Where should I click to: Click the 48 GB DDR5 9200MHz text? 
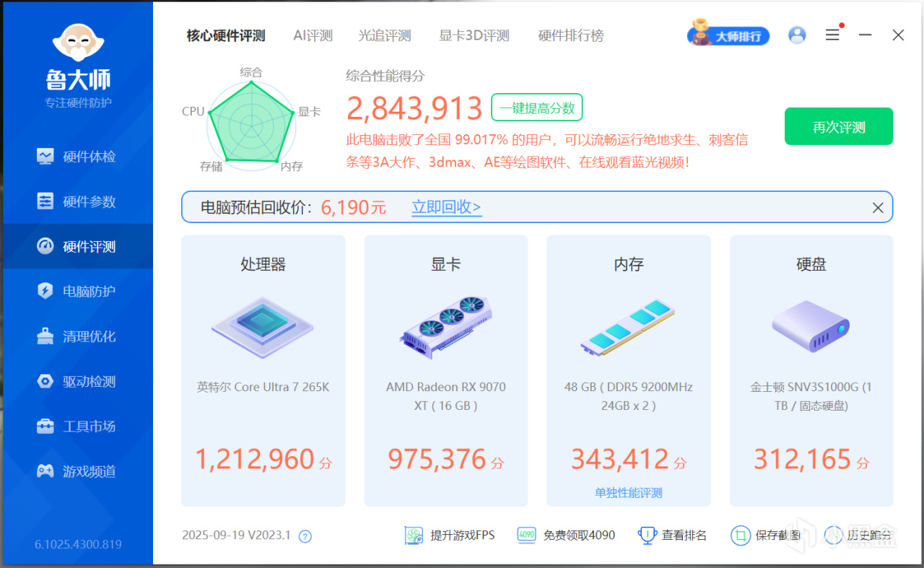[x=628, y=396]
